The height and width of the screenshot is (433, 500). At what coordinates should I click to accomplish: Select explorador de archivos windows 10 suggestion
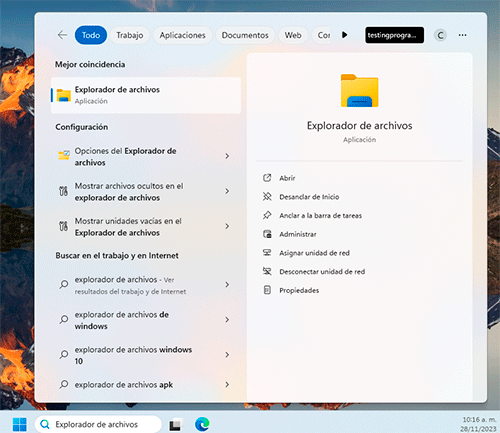(x=146, y=355)
